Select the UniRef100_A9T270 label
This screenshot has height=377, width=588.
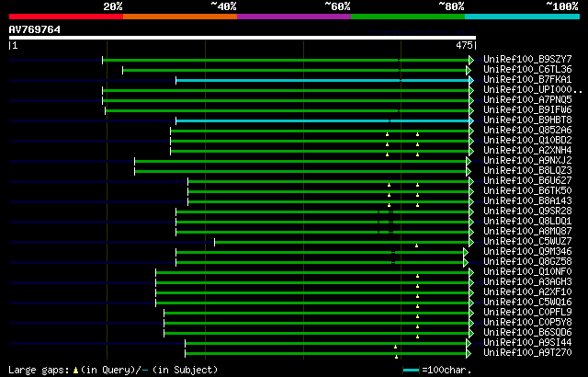(x=527, y=353)
